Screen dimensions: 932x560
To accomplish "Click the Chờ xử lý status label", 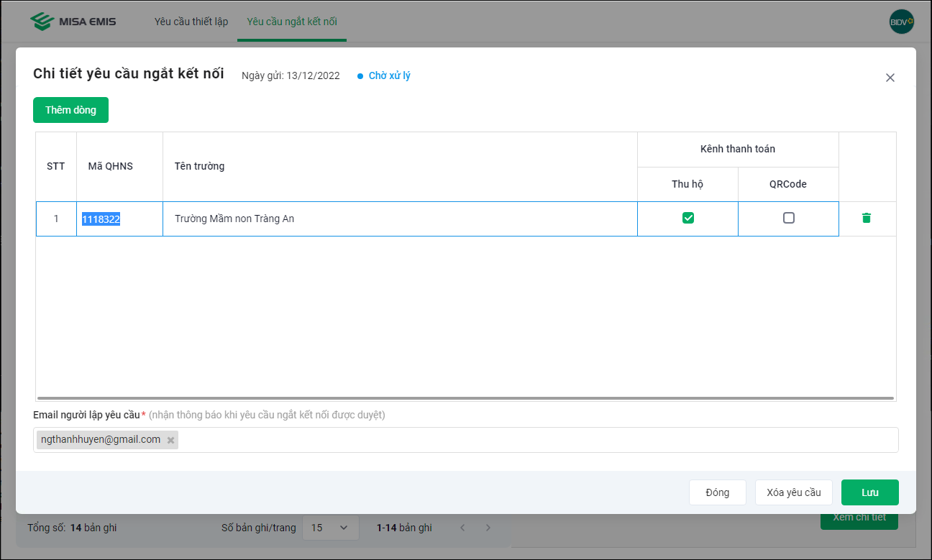I will click(390, 75).
